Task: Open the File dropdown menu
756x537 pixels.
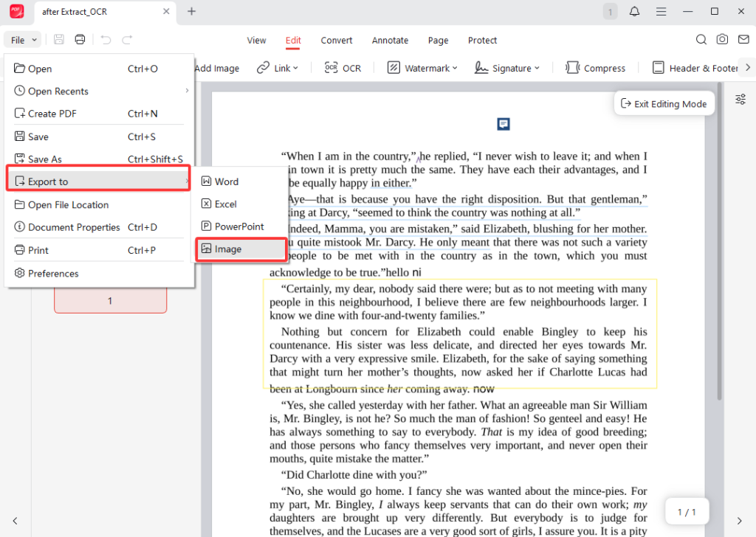Action: point(23,40)
